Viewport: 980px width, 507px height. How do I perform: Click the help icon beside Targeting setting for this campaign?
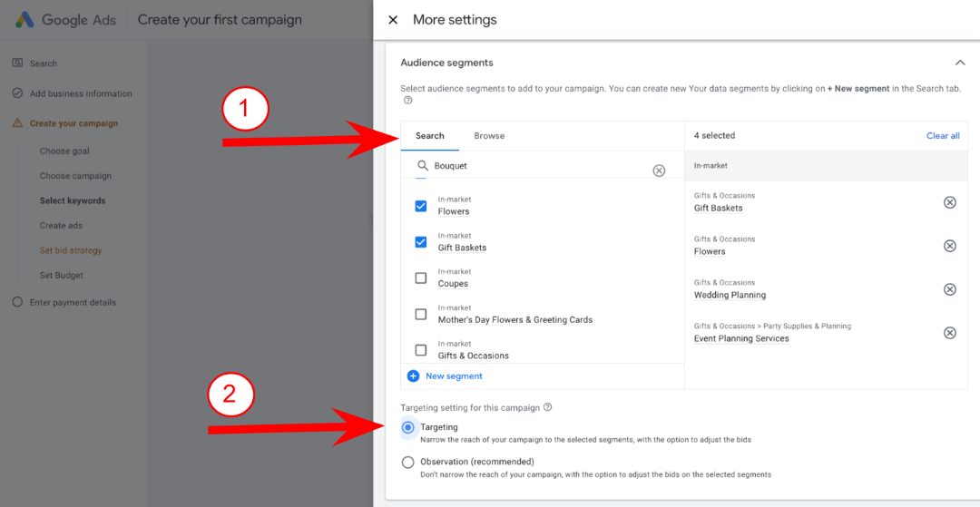[547, 407]
